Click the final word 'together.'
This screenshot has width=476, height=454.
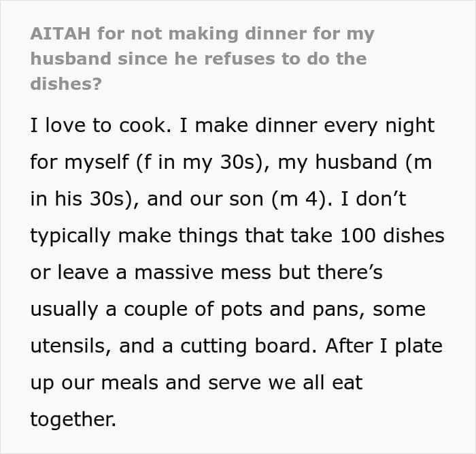pos(73,420)
